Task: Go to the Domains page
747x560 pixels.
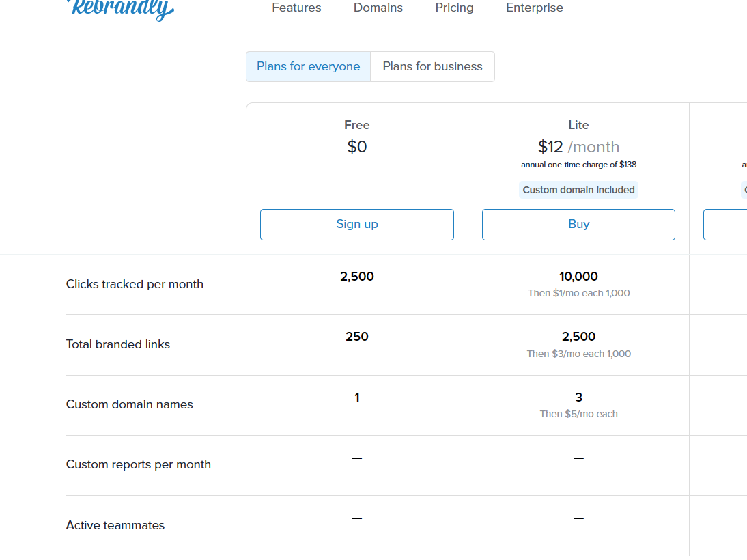Action: [x=378, y=8]
